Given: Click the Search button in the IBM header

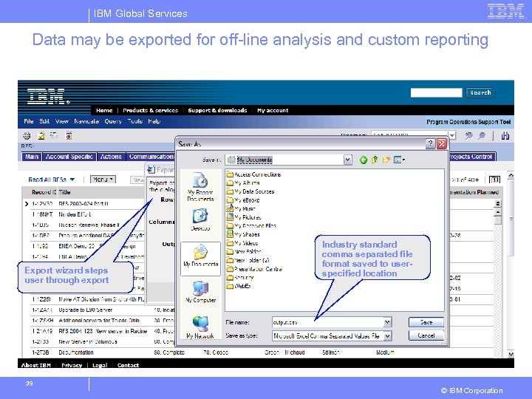Looking at the screenshot, I should pyautogui.click(x=480, y=92).
